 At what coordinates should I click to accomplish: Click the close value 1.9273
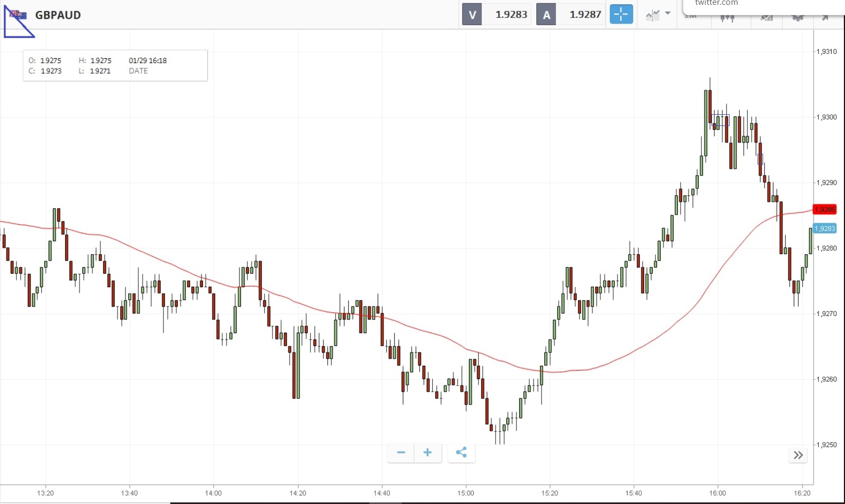(51, 70)
